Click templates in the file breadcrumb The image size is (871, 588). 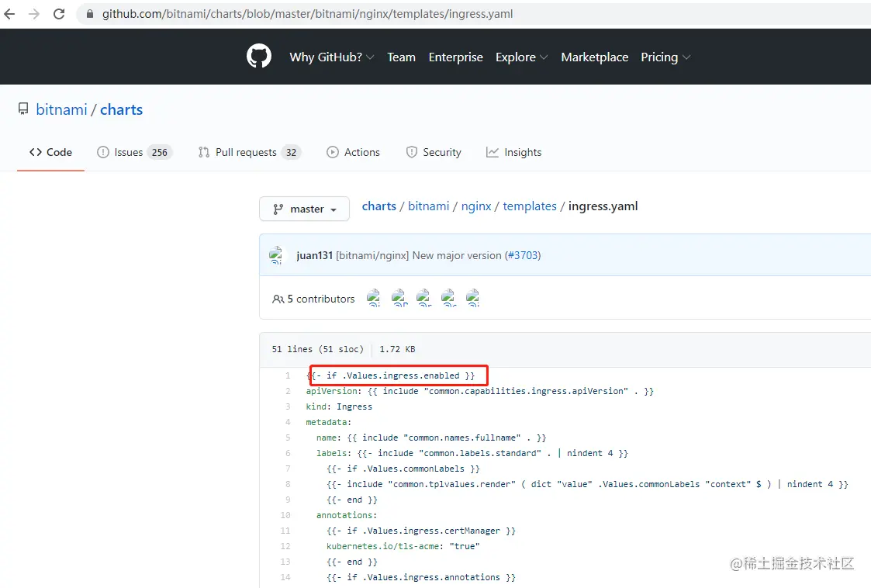tap(530, 206)
